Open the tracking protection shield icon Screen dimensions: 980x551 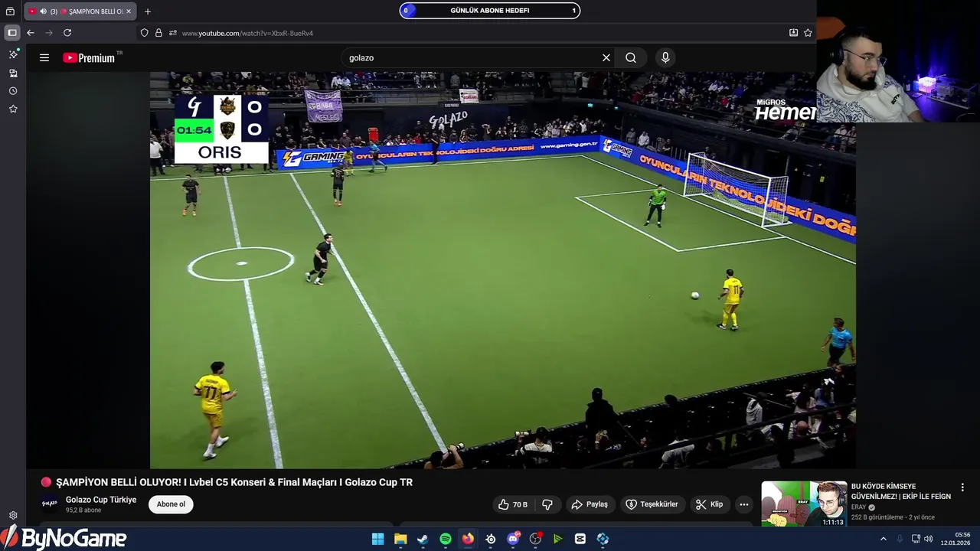click(x=145, y=33)
